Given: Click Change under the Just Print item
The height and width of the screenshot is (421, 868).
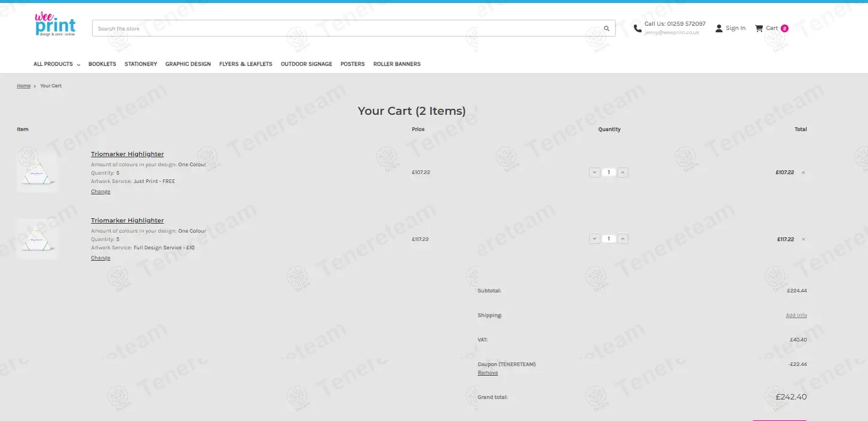Looking at the screenshot, I should 100,192.
